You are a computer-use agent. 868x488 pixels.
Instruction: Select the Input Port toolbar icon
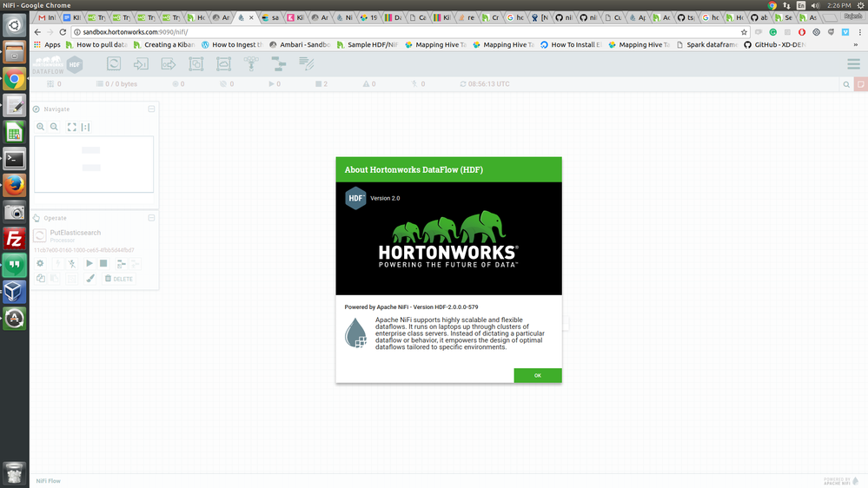[141, 64]
